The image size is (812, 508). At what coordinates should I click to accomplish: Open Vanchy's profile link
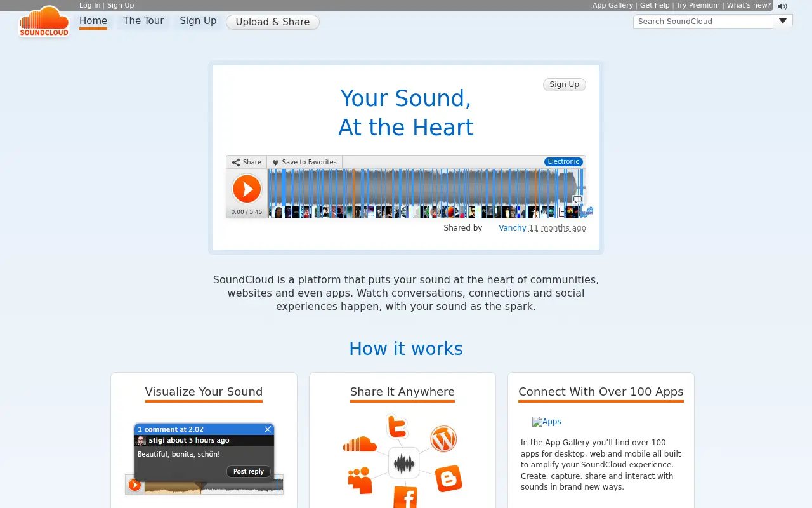tap(513, 228)
